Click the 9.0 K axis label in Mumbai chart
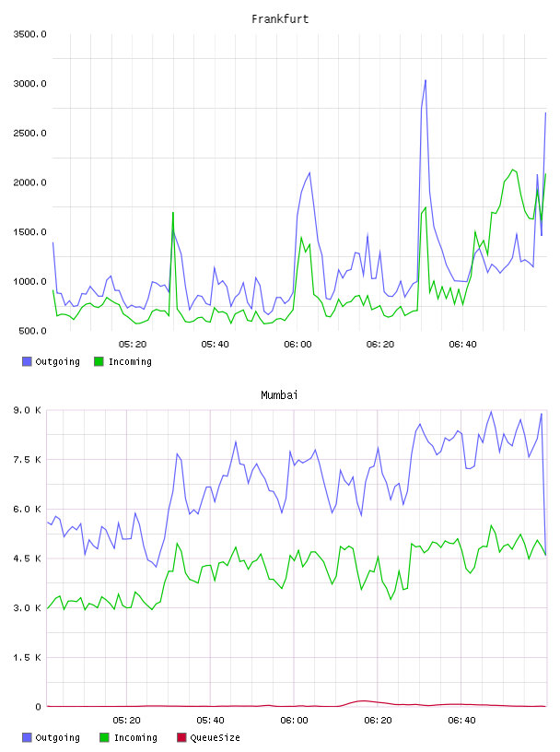The height and width of the screenshot is (752, 560). coord(27,410)
